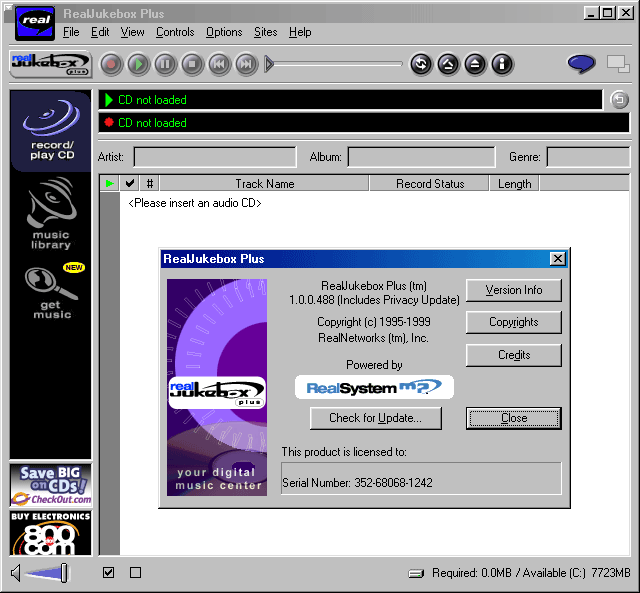The width and height of the screenshot is (640, 593).
Task: Click the Record button in toolbar
Action: [111, 64]
